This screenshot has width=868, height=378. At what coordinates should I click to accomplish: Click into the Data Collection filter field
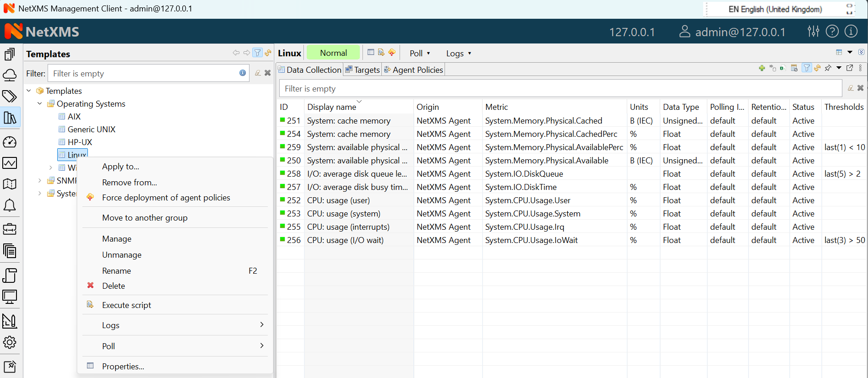[x=559, y=89]
